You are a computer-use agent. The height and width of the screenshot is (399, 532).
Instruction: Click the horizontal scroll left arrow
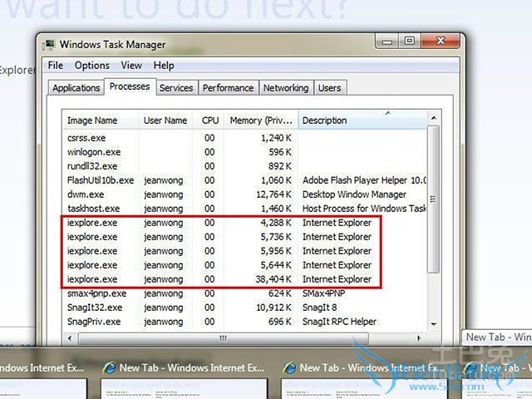pyautogui.click(x=70, y=338)
